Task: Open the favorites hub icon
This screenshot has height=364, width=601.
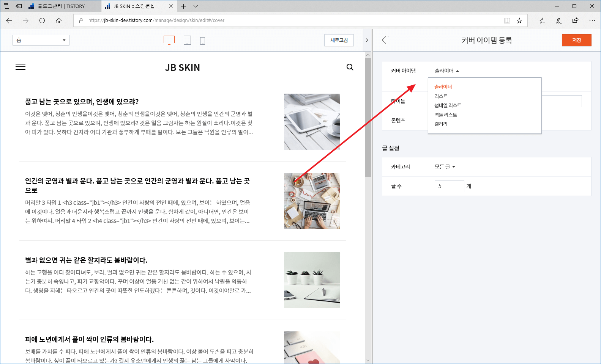Action: [542, 20]
